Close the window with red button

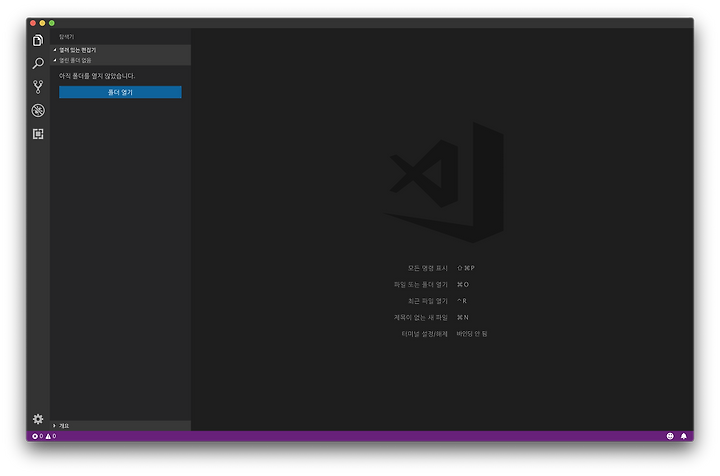point(33,23)
